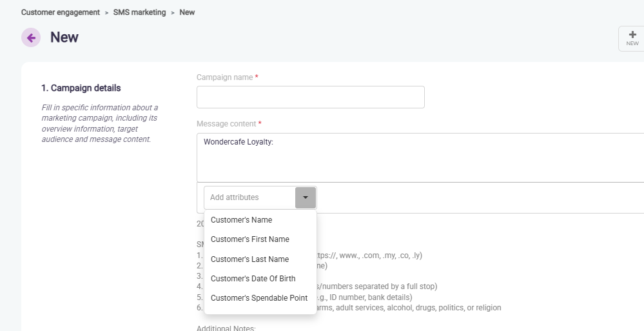644x331 pixels.
Task: Select Customer's Spendable Point option
Action: pyautogui.click(x=259, y=298)
